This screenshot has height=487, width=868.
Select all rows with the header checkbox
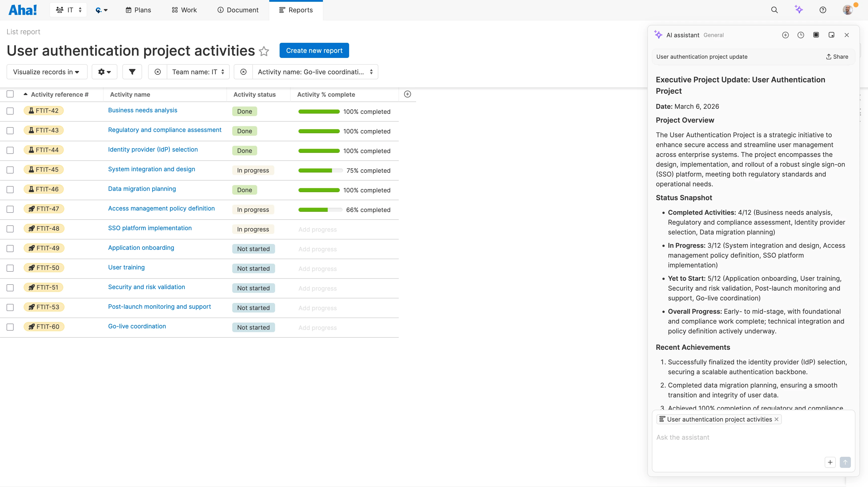click(x=10, y=94)
